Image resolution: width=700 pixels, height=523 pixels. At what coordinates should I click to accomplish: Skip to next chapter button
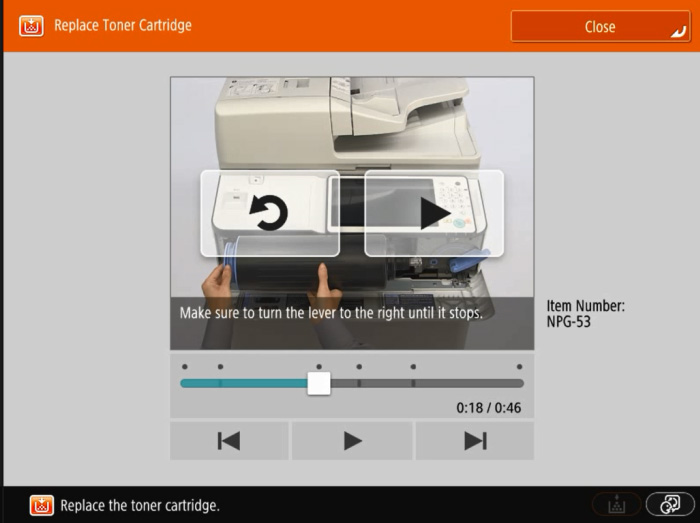coord(475,441)
